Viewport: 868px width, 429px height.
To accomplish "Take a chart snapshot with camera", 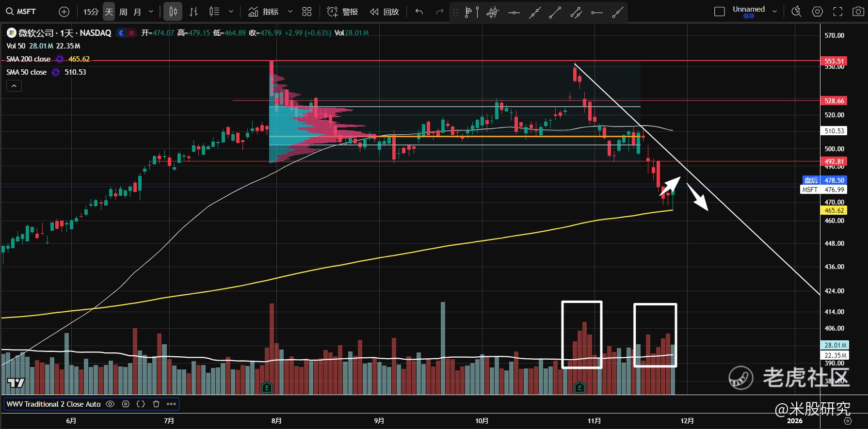I will 858,12.
